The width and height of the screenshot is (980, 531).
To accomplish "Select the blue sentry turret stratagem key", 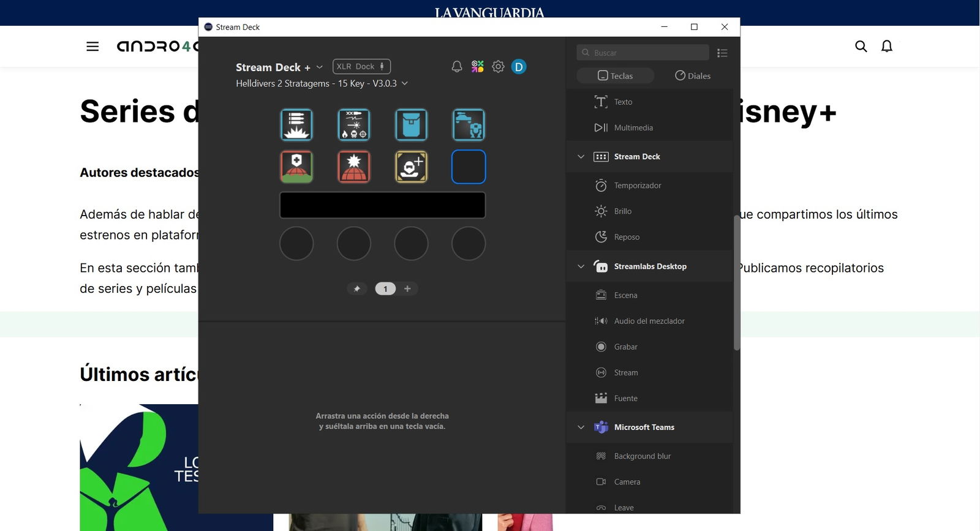I will [469, 125].
